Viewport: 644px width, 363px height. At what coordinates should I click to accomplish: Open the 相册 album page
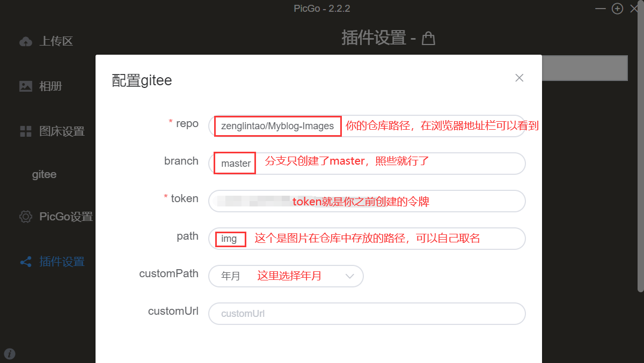[x=50, y=86]
